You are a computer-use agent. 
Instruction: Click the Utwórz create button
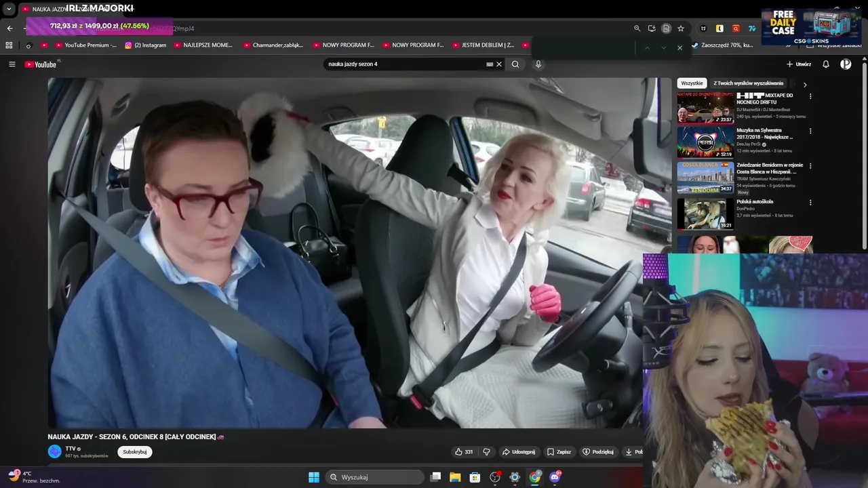coord(799,64)
